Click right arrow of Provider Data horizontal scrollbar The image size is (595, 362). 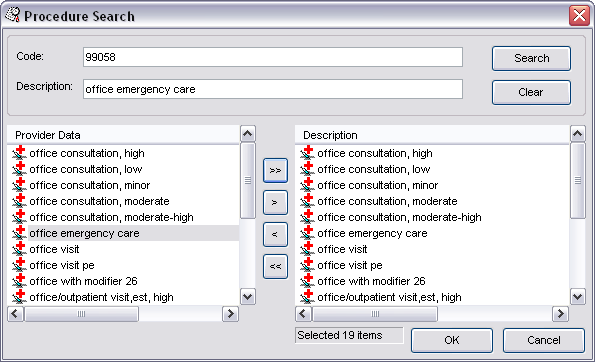point(230,314)
